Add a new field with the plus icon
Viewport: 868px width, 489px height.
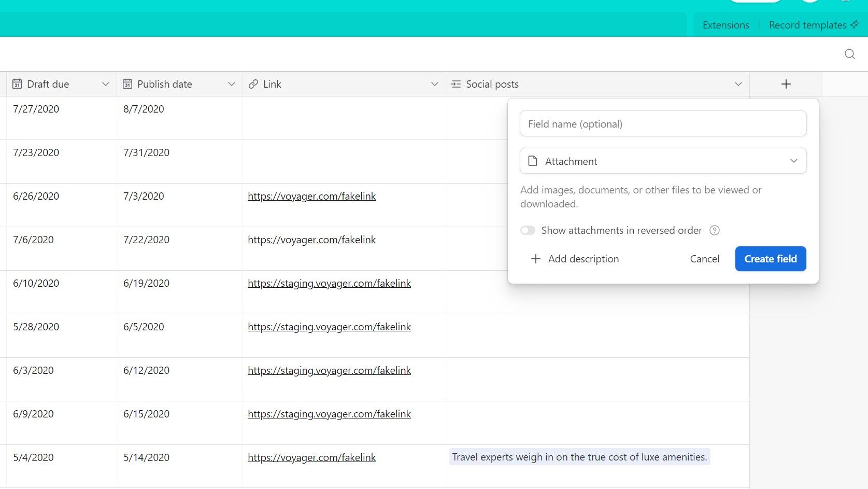click(x=786, y=83)
